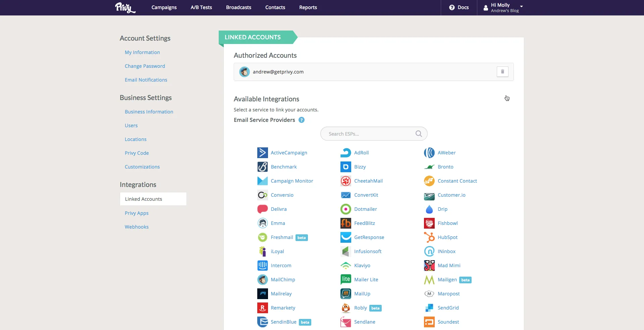644x330 pixels.
Task: Click the Delivra speech bubble icon
Action: 262,209
